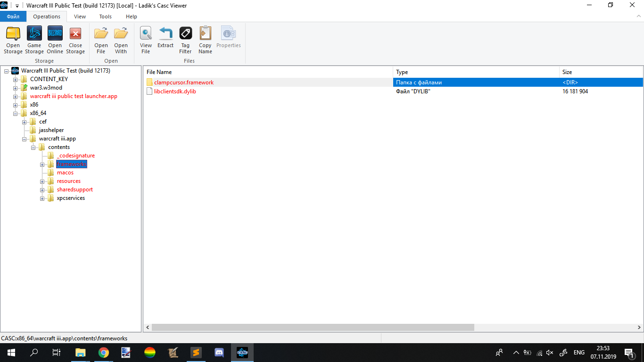Click the file list scroll right arrow
The height and width of the screenshot is (362, 644).
tap(639, 327)
